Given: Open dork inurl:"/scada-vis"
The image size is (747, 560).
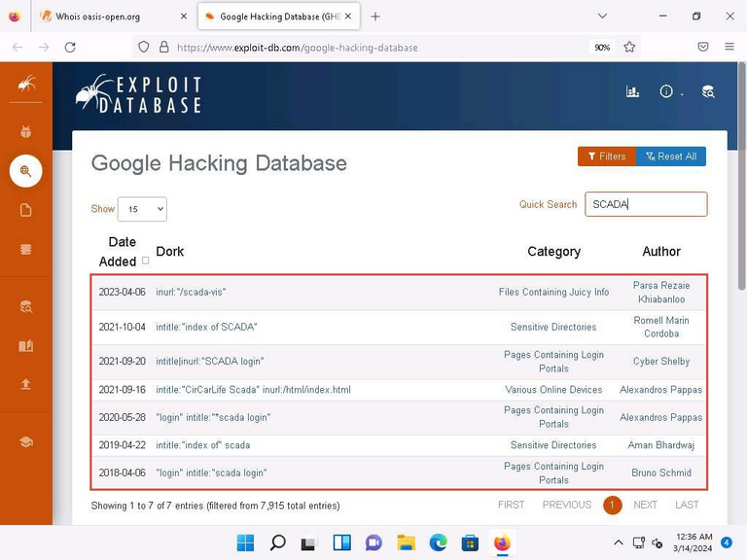Looking at the screenshot, I should tap(191, 292).
